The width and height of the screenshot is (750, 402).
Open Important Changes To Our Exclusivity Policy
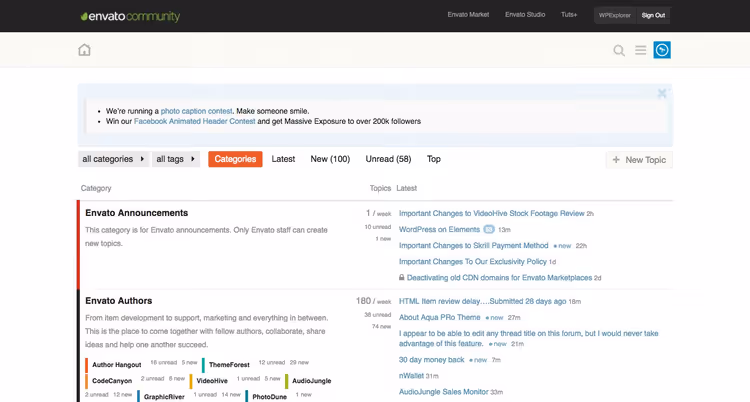473,262
